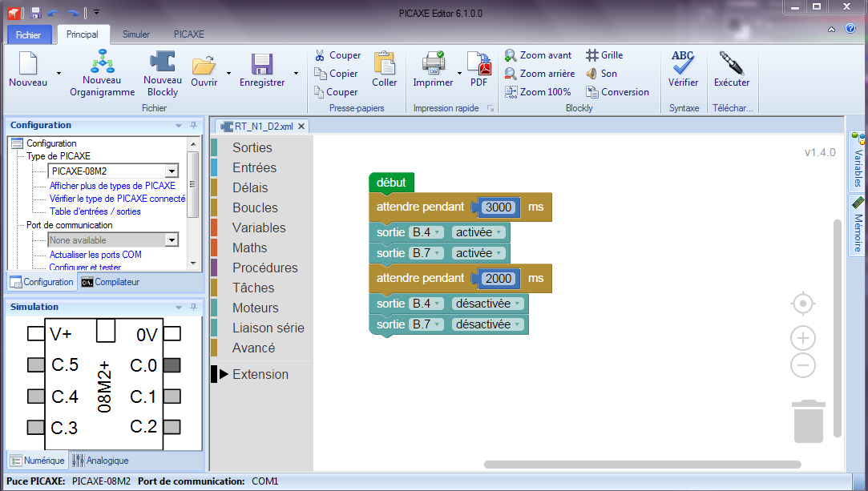868x491 pixels.
Task: Click the Actualiser les ports COM link
Action: coord(95,255)
